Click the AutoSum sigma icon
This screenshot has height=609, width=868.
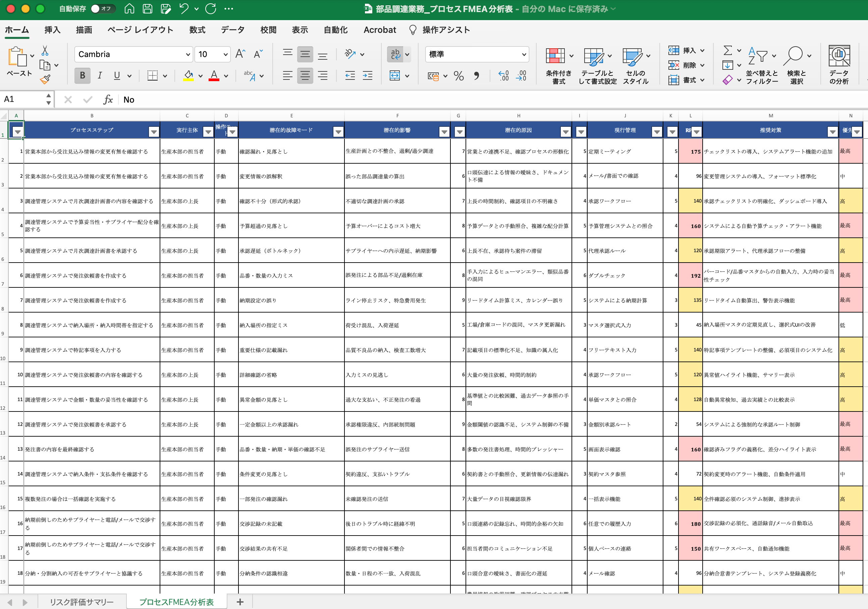click(x=727, y=50)
